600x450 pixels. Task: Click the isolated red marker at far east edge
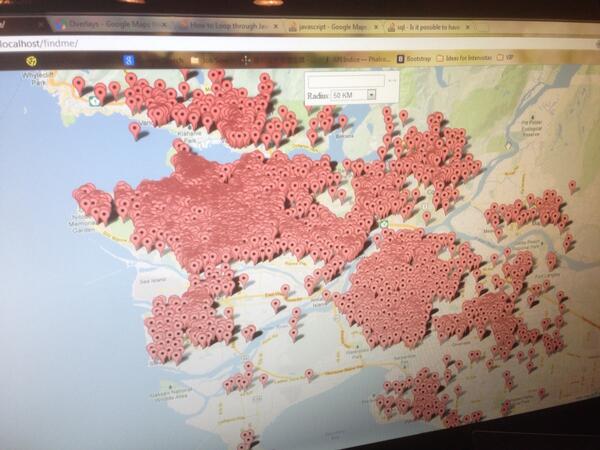(x=572, y=186)
